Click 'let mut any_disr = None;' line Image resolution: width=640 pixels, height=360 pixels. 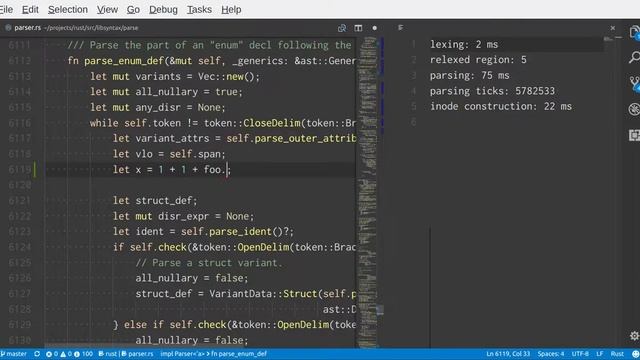point(158,107)
